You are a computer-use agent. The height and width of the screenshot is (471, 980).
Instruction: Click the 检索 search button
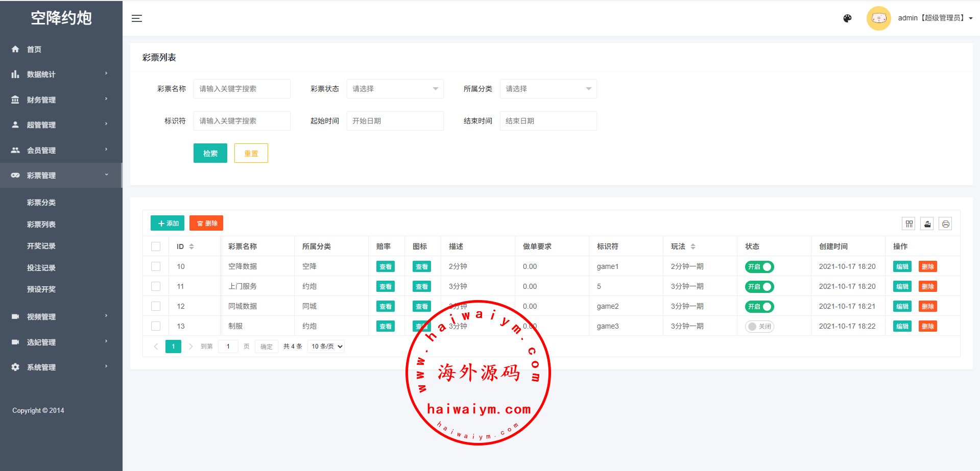click(210, 153)
